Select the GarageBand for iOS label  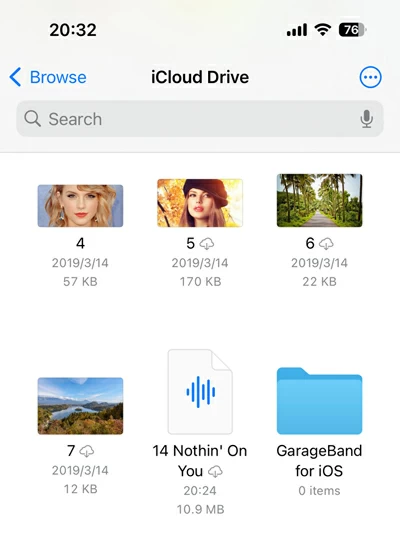(319, 461)
